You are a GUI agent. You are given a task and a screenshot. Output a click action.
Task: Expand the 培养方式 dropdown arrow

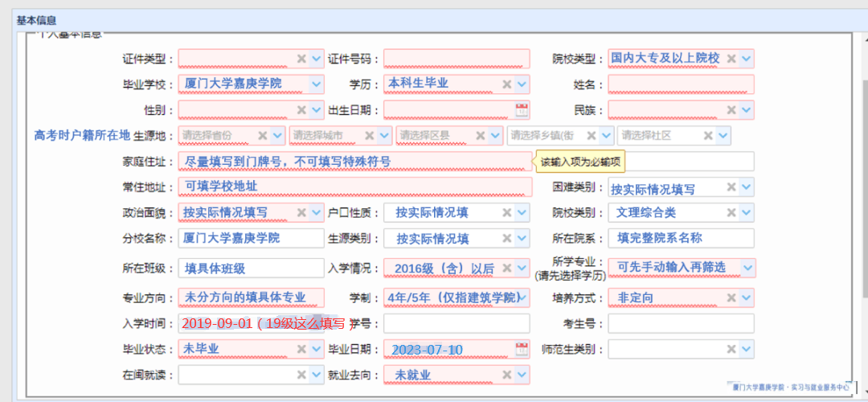tap(746, 297)
